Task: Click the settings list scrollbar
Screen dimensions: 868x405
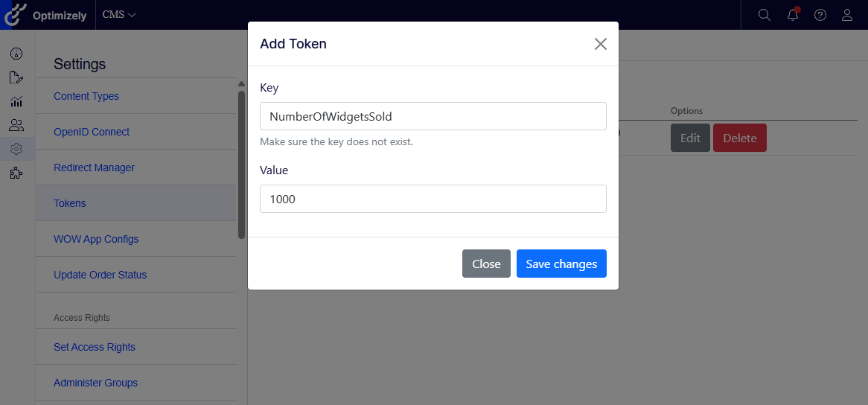Action: (241, 164)
